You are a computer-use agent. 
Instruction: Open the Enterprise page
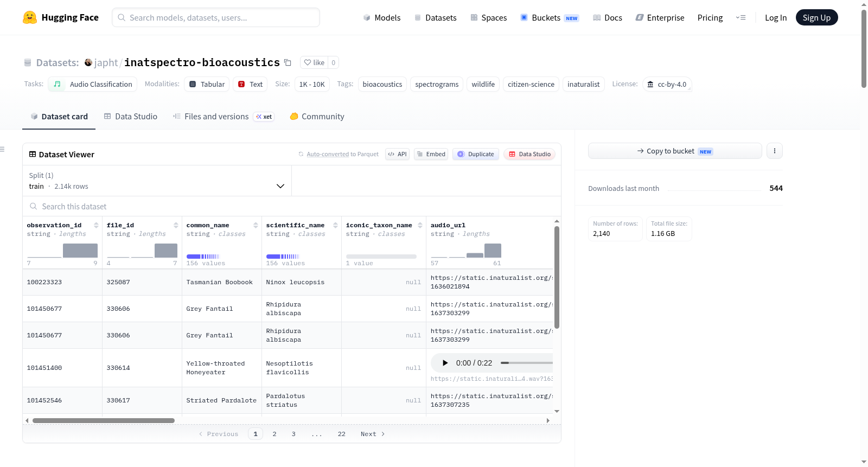[660, 17]
